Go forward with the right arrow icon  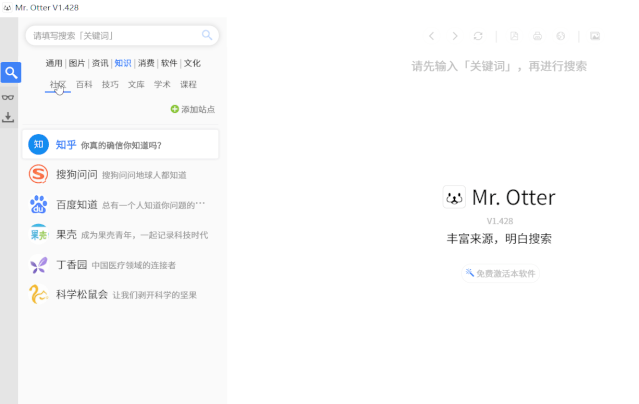455,36
